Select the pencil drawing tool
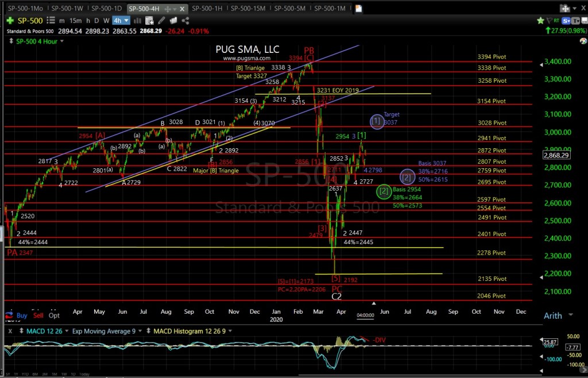 [161, 21]
